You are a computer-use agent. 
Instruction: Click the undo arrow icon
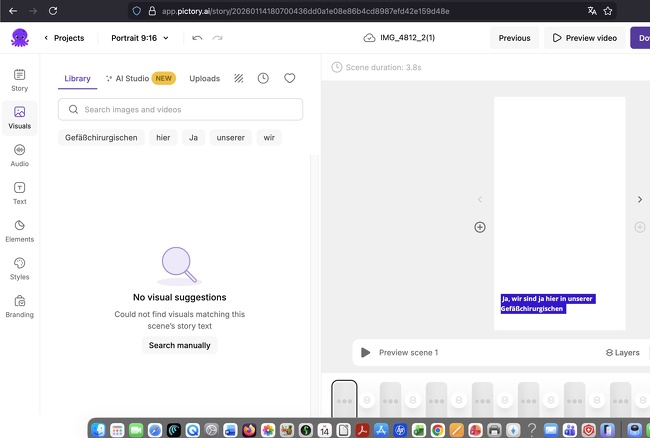[x=197, y=38]
